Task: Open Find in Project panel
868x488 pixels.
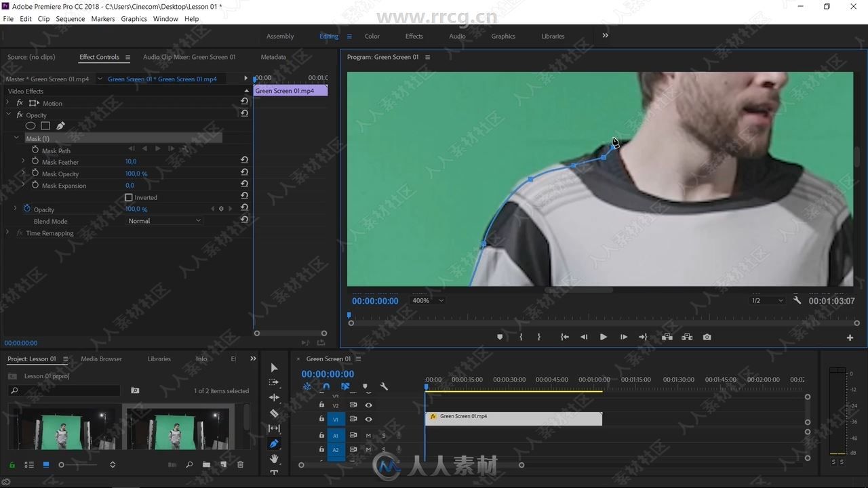Action: tap(189, 465)
